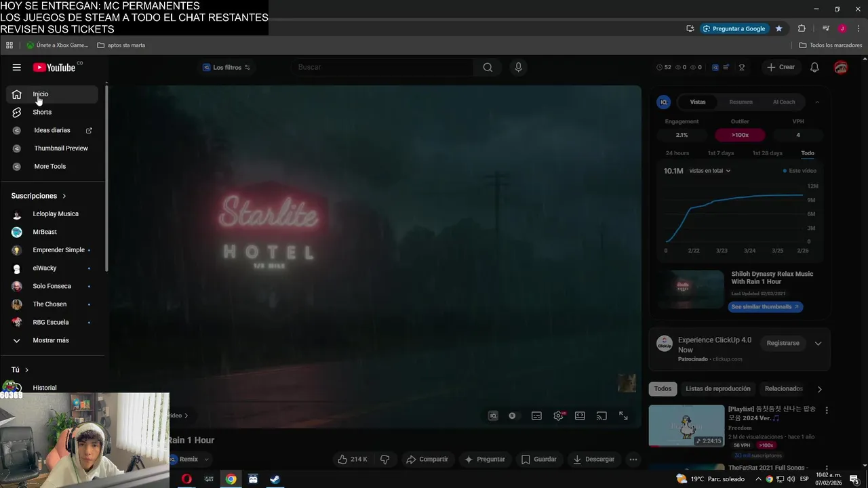The height and width of the screenshot is (488, 868).
Task: Select the 1st 7 days range
Action: (x=721, y=153)
